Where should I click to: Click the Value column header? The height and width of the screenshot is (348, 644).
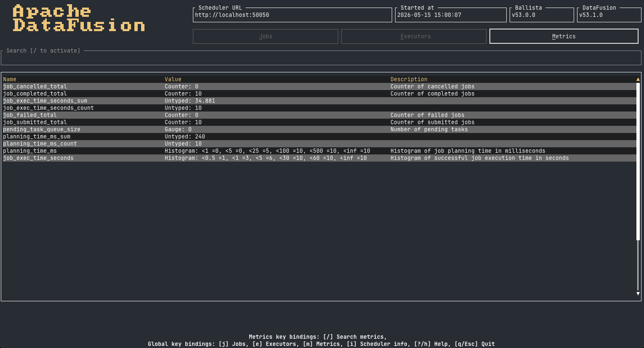(173, 79)
